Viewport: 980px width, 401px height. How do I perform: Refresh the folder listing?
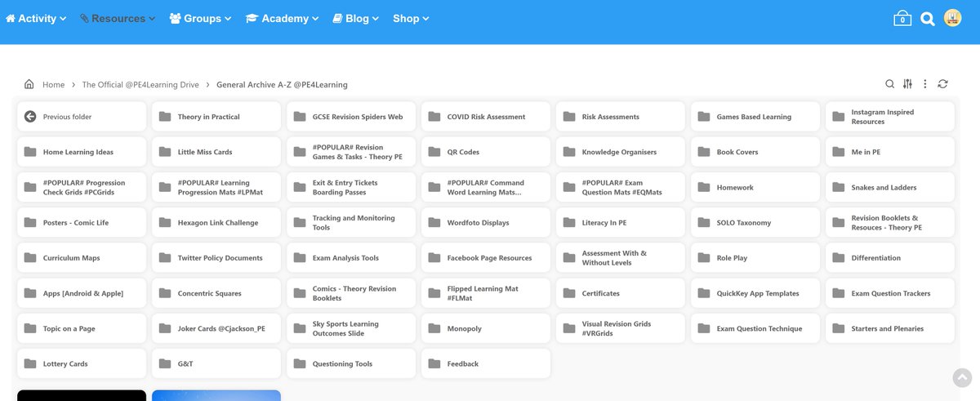(943, 83)
